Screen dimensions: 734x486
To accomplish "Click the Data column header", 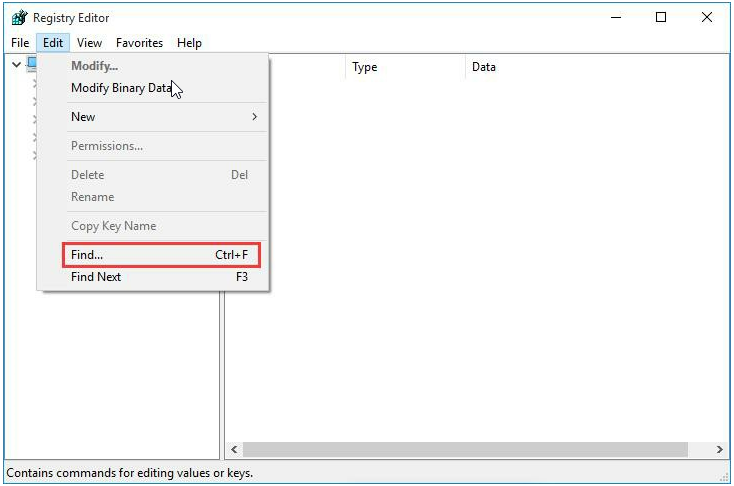I will [x=597, y=67].
